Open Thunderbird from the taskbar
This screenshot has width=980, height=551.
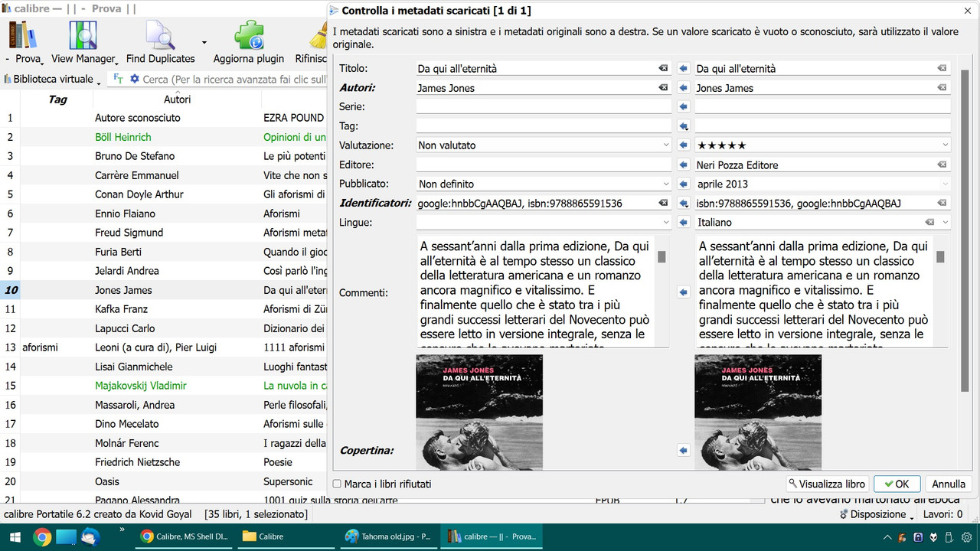(x=90, y=536)
